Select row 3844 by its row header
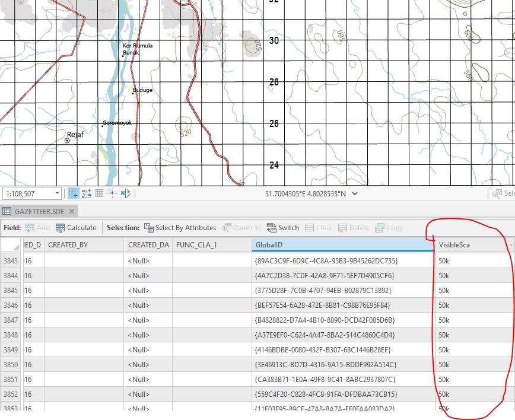Screen dimensions: 515x420 click(x=11, y=275)
